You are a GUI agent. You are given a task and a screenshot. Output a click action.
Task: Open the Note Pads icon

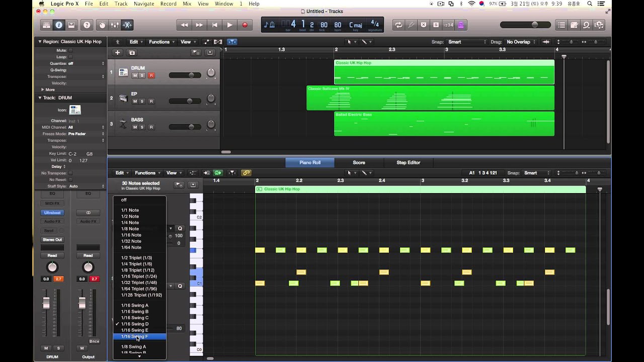574,25
